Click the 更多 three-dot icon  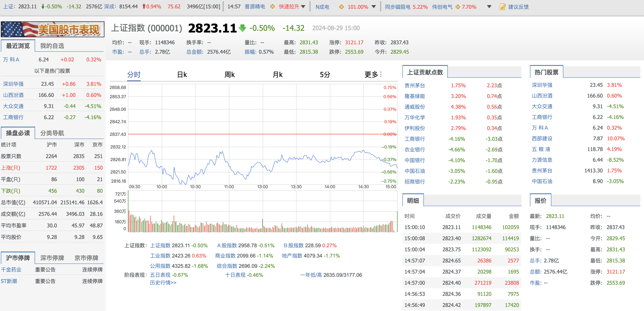point(381,74)
